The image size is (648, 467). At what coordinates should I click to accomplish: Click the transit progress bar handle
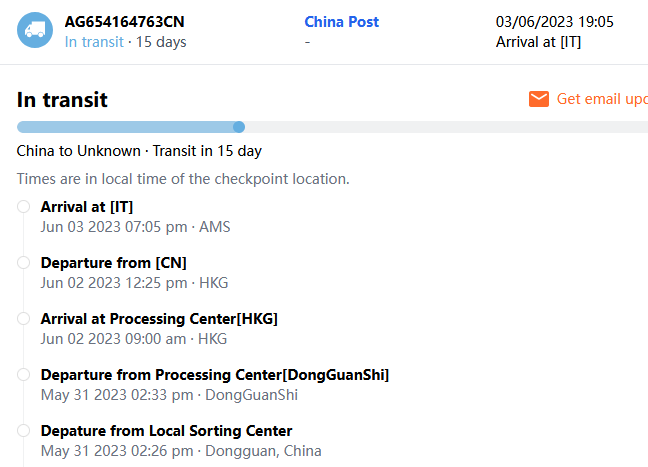tap(239, 127)
